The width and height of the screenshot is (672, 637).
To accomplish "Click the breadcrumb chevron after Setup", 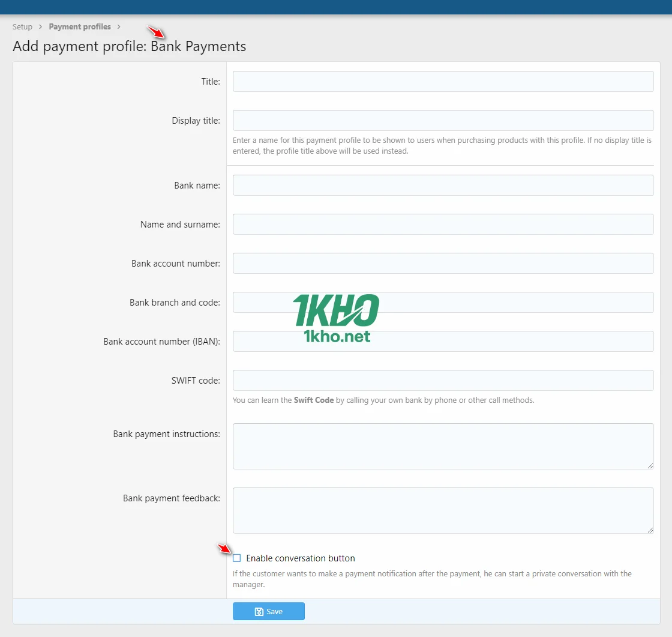I will tap(40, 26).
